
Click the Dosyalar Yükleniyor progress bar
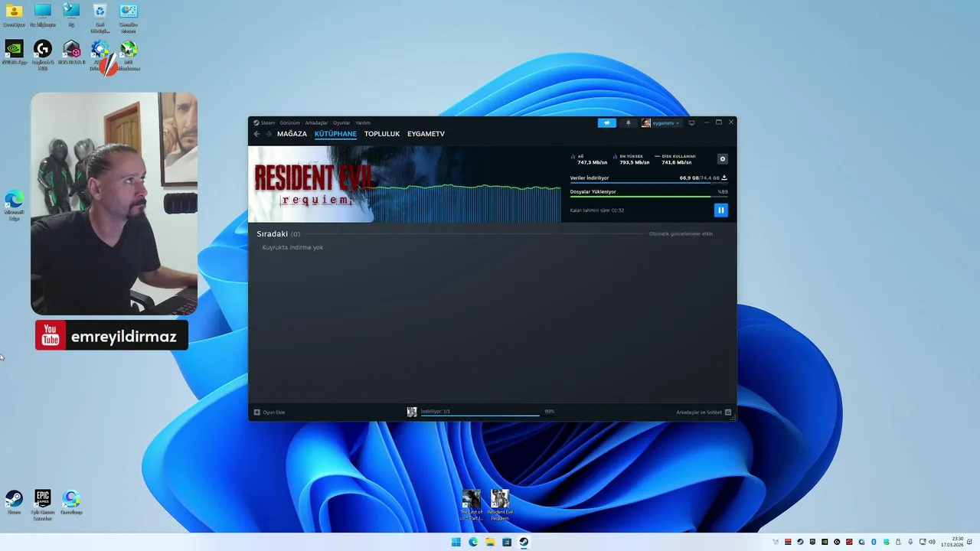pyautogui.click(x=648, y=197)
